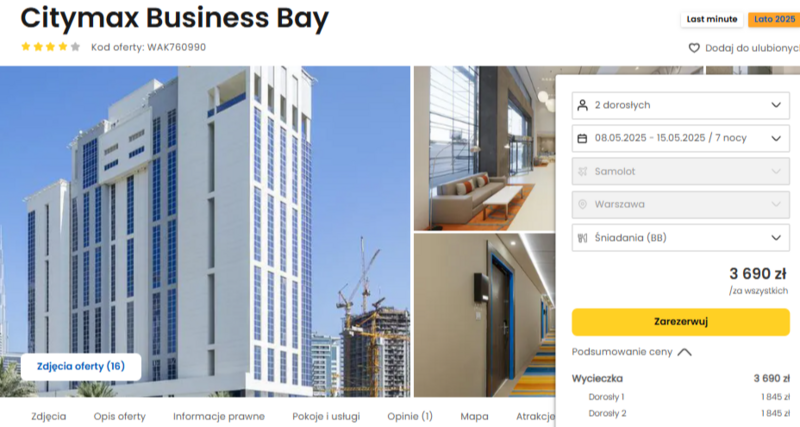800x427 pixels.
Task: Open the Opinie (1) tab
Action: (x=410, y=416)
